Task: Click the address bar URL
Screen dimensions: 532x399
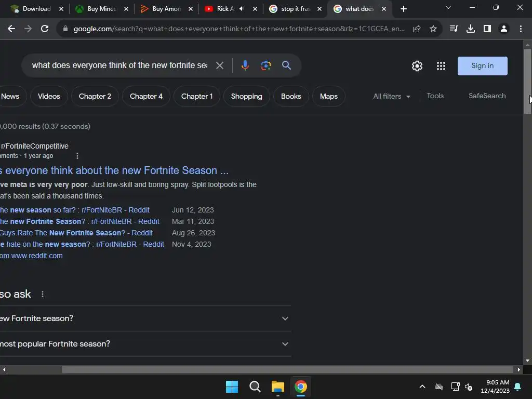Action: click(239, 29)
